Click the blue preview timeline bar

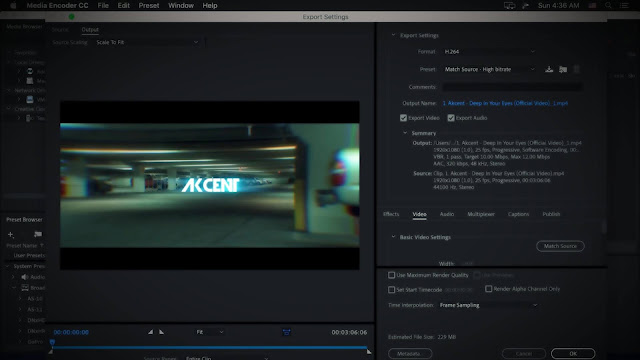click(210, 347)
